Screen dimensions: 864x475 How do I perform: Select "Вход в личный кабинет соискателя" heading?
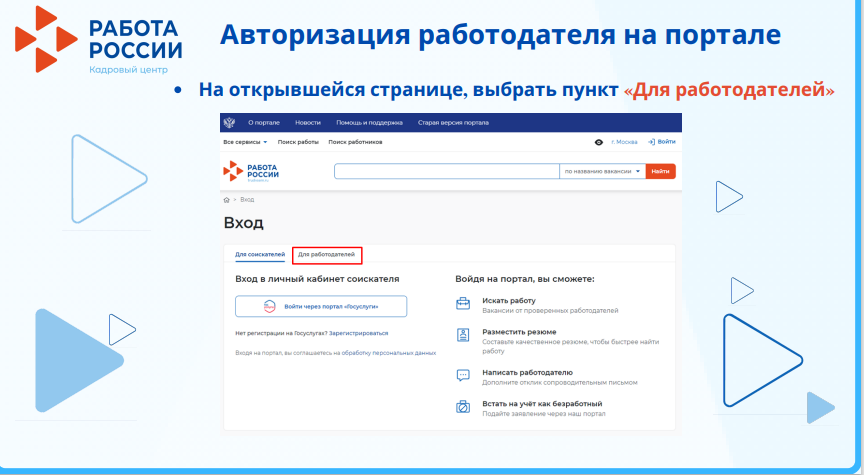tap(317, 279)
